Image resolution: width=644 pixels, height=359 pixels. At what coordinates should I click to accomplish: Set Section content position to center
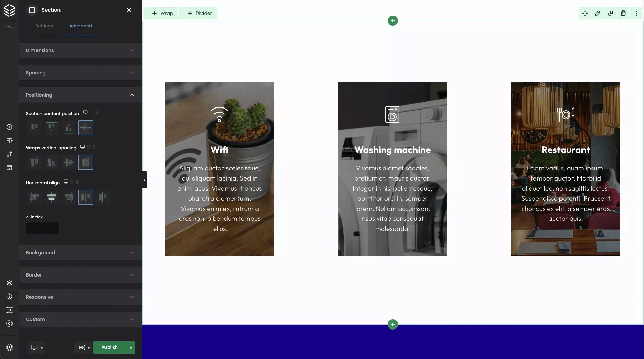[x=86, y=128]
